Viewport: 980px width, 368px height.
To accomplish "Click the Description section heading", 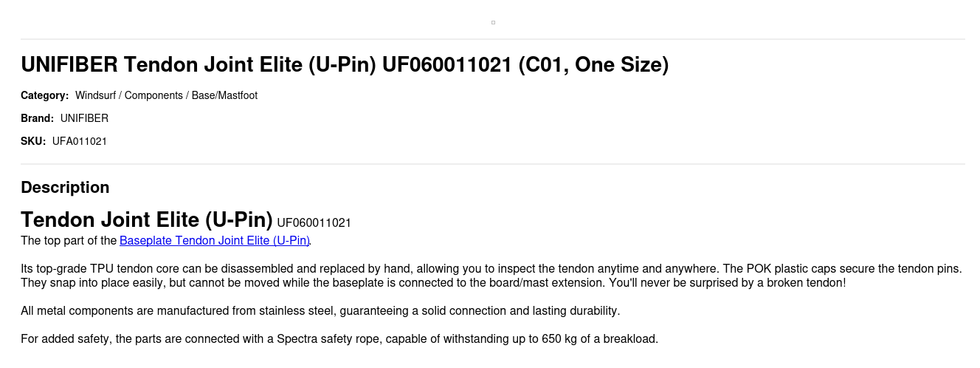I will tap(65, 188).
